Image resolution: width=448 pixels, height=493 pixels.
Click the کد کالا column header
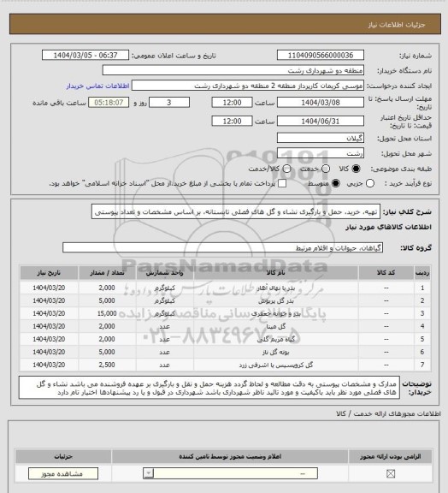click(x=386, y=273)
